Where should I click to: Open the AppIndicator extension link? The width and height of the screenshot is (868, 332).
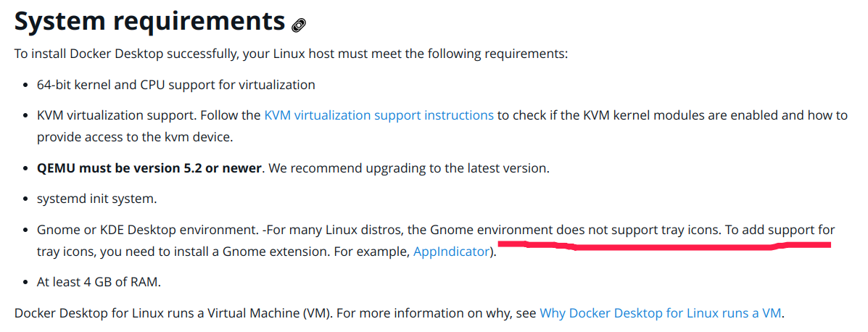[x=451, y=252]
